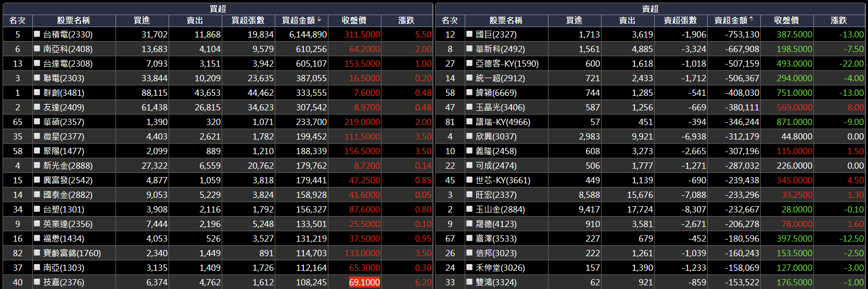Select the 國巨(2327) checkbox
Image resolution: width=868 pixels, height=289 pixels.
point(469,34)
